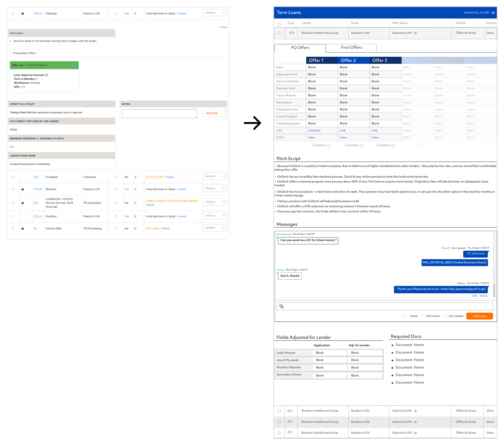
Task: Click the Credit is frozen at TransUnion link
Action: pyautogui.click(x=171, y=201)
